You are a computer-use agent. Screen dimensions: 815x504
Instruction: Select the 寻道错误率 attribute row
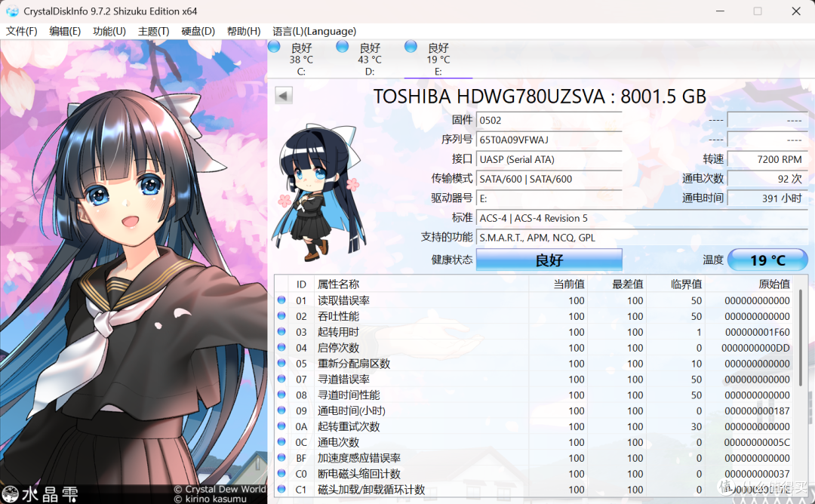(534, 380)
